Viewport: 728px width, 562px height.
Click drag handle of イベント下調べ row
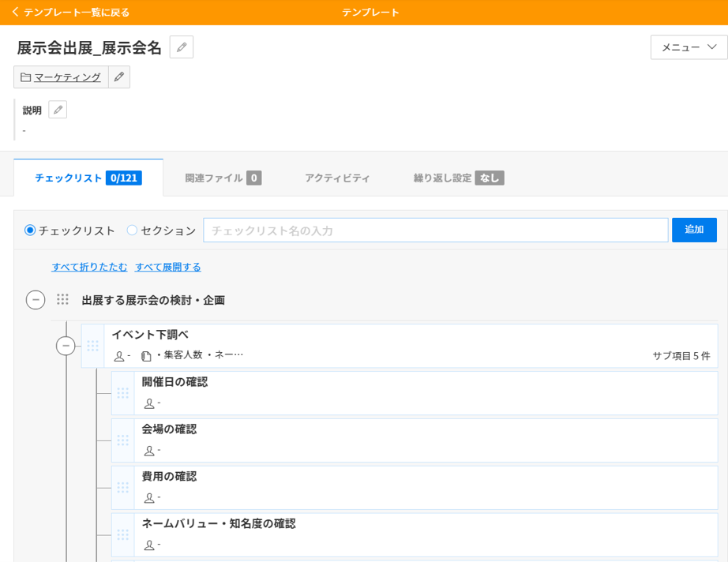coord(93,346)
